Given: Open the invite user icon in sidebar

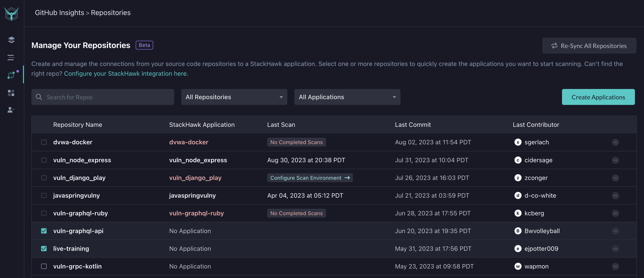Looking at the screenshot, I should click(11, 110).
